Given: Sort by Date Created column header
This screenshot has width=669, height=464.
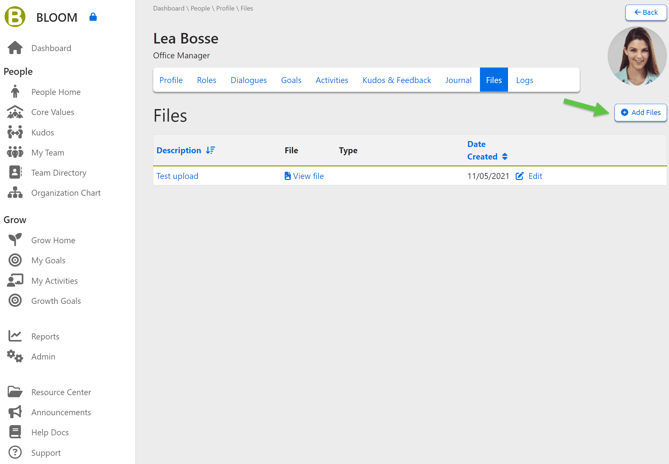Looking at the screenshot, I should (x=482, y=150).
